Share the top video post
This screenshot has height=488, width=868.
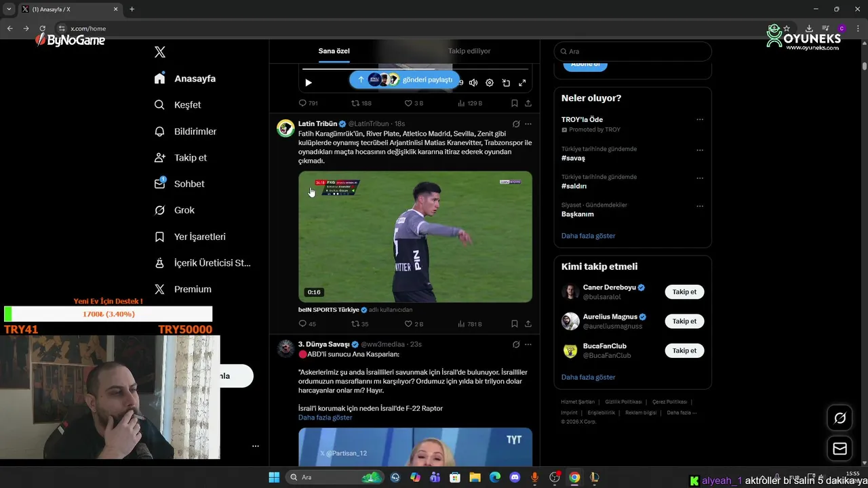click(528, 103)
